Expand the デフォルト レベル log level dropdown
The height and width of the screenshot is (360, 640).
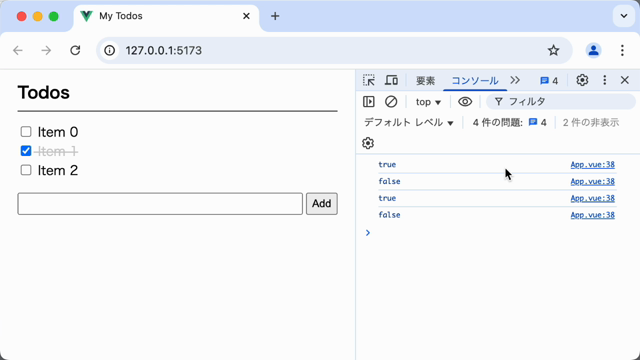409,122
